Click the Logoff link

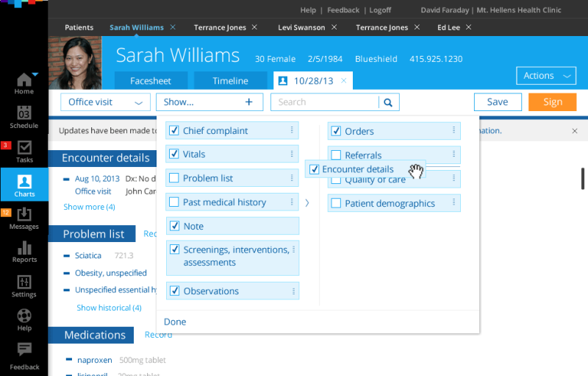380,10
